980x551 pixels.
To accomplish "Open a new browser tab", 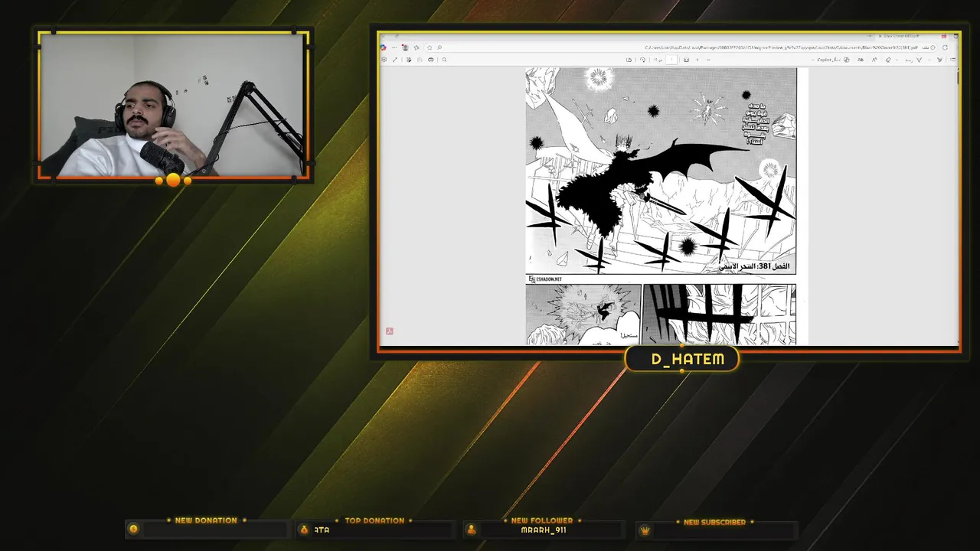I will 870,36.
